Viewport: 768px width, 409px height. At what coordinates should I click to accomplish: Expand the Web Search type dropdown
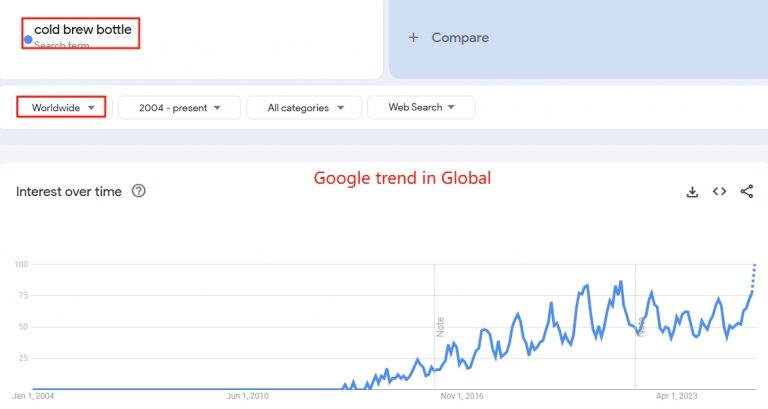coord(421,107)
